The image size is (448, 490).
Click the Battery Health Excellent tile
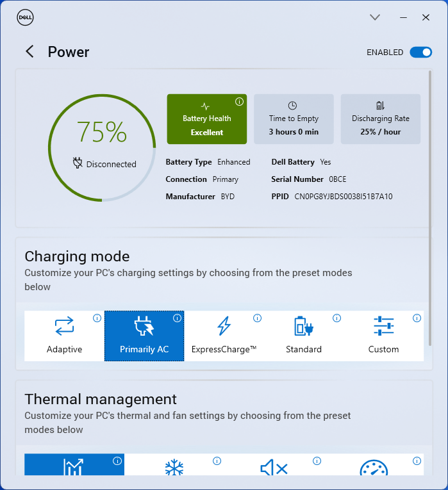click(x=206, y=119)
